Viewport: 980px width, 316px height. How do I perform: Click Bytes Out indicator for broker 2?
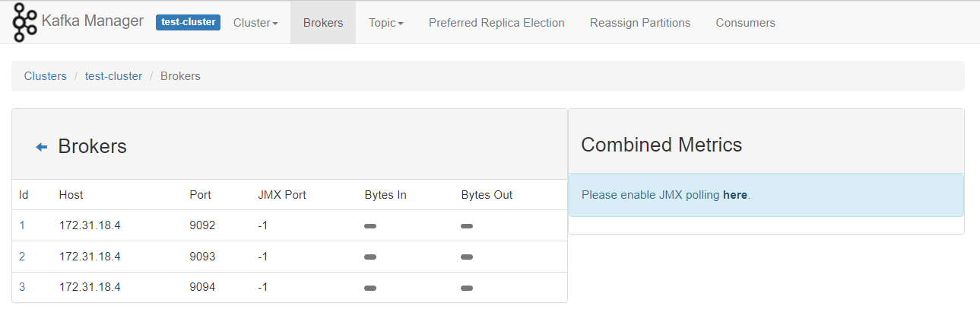click(467, 257)
